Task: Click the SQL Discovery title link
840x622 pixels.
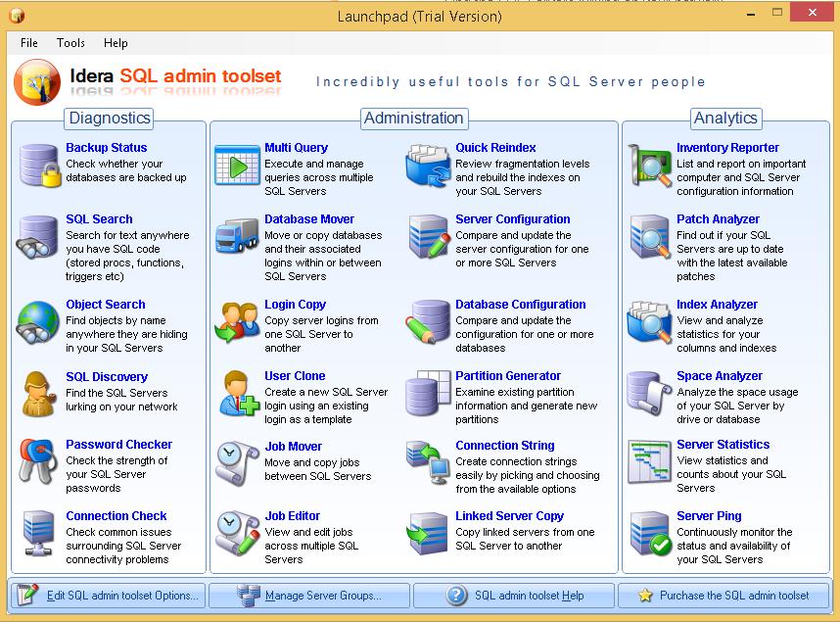Action: pyautogui.click(x=107, y=376)
